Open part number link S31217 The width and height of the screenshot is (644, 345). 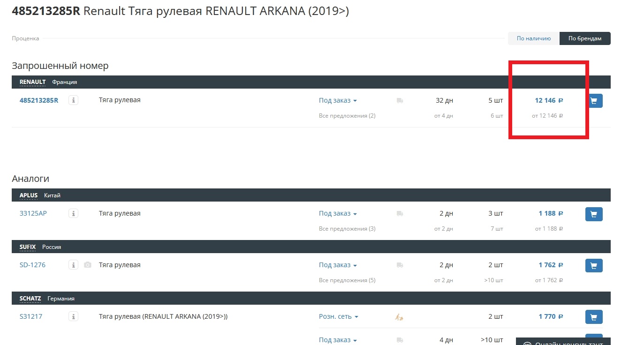click(31, 316)
